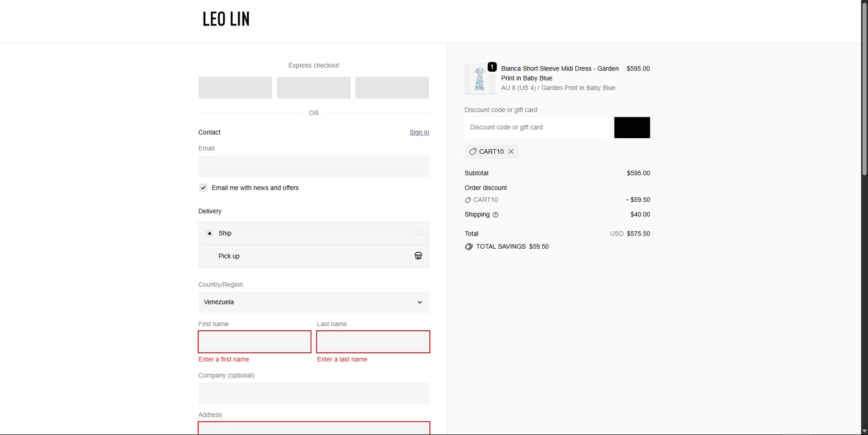Click the Address input field
The height and width of the screenshot is (435, 868).
tap(314, 429)
